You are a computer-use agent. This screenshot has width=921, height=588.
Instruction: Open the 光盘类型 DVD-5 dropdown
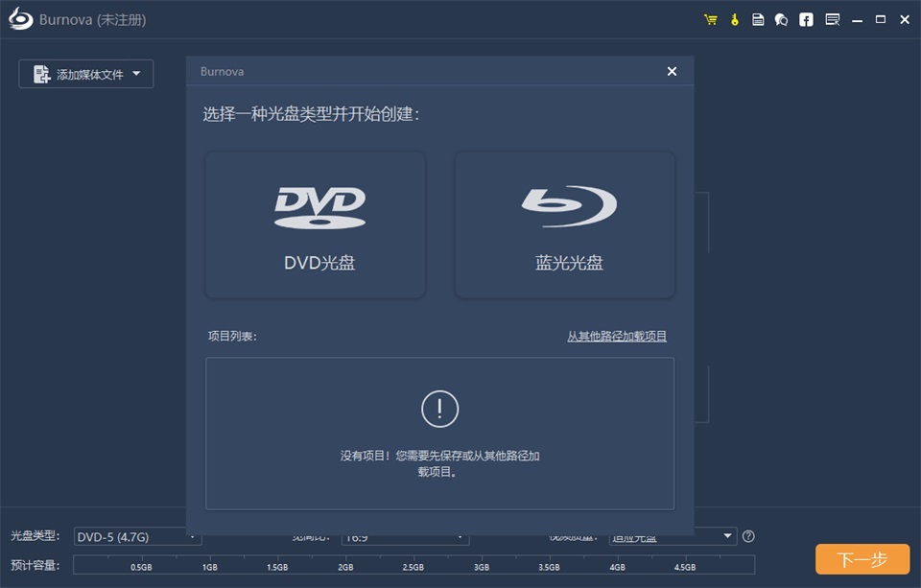[137, 537]
